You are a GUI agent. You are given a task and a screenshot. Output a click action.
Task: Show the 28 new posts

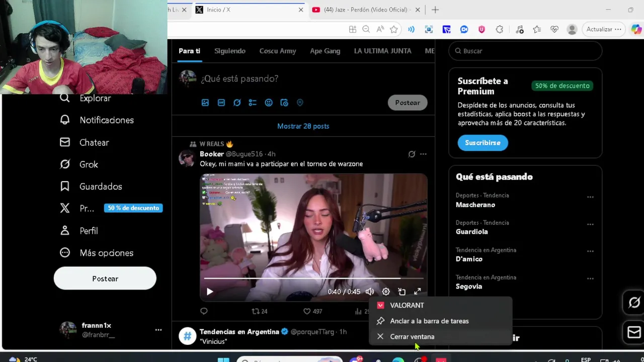(x=303, y=126)
